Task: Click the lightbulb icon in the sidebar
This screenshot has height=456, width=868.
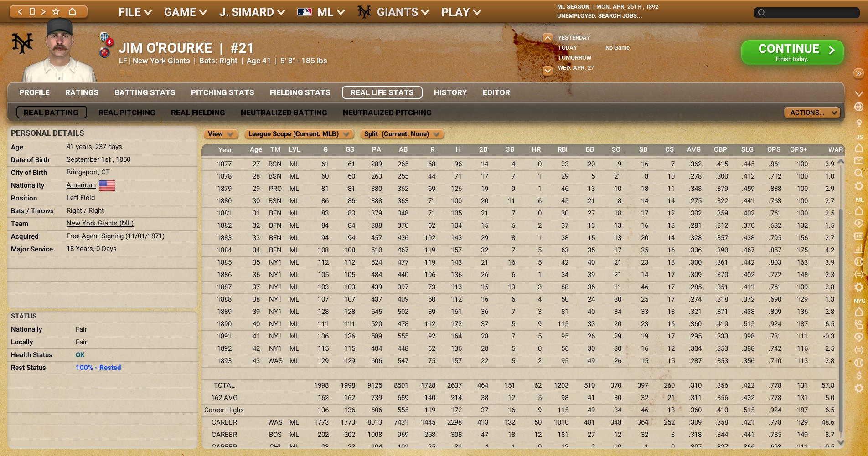Action: coord(858,123)
